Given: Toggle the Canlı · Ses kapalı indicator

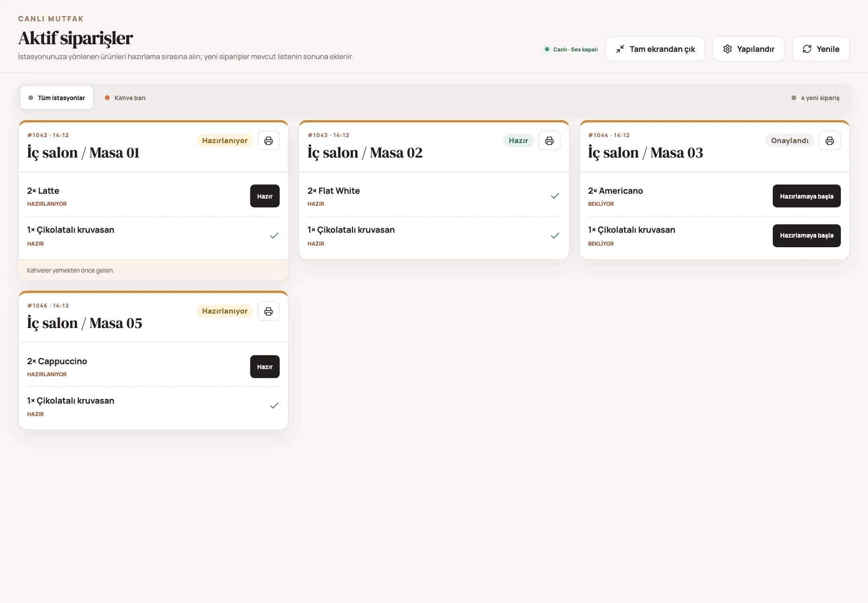Looking at the screenshot, I should point(571,49).
